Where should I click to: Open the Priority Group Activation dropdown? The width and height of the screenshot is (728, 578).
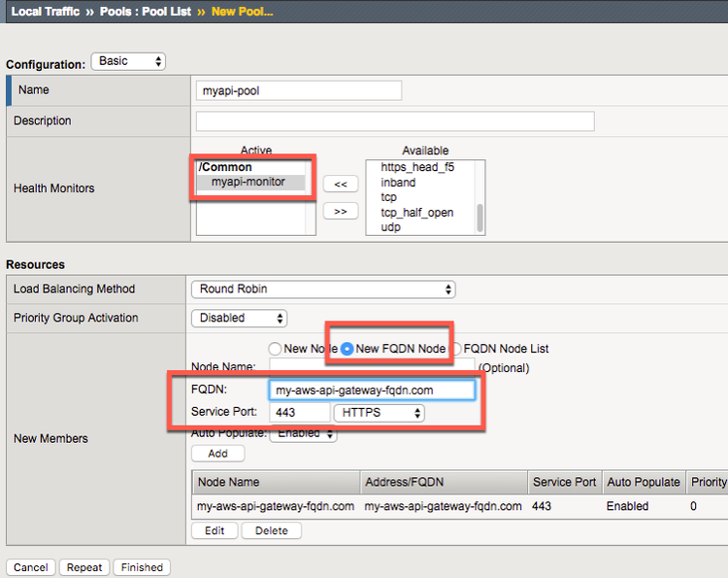pyautogui.click(x=239, y=318)
